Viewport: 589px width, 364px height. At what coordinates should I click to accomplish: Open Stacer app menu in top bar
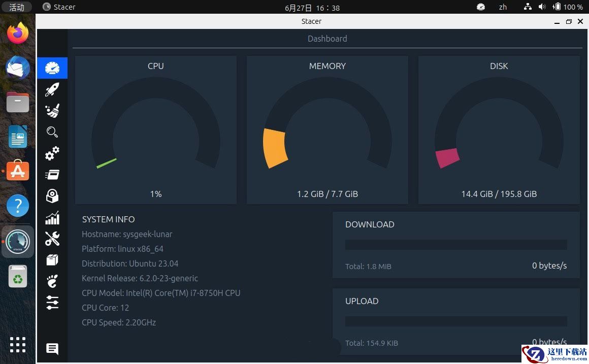(x=59, y=7)
